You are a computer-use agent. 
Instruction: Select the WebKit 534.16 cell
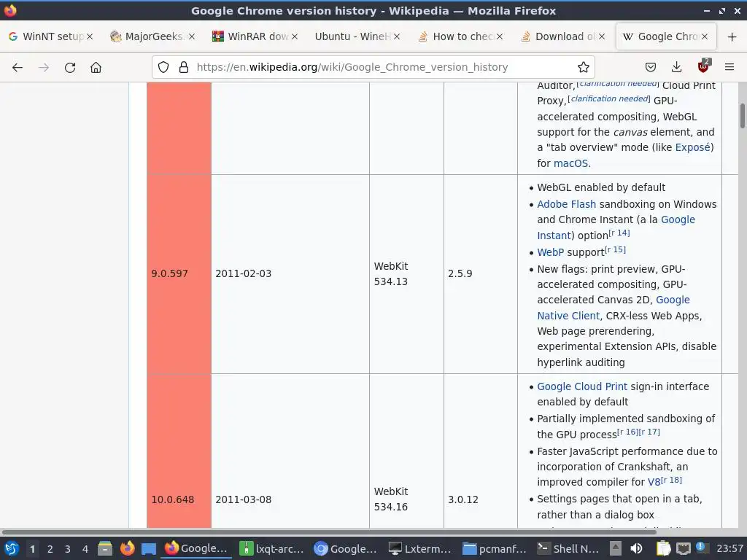click(391, 499)
